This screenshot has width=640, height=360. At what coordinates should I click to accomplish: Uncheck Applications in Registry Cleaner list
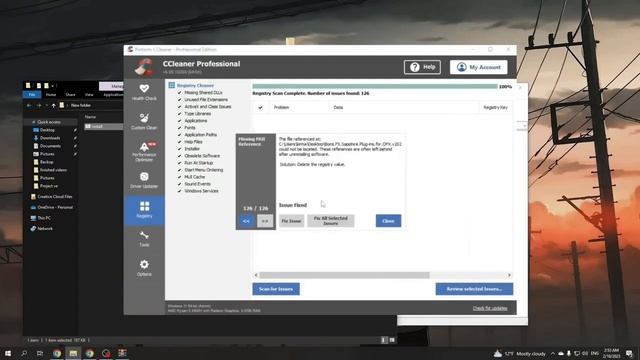(x=180, y=121)
